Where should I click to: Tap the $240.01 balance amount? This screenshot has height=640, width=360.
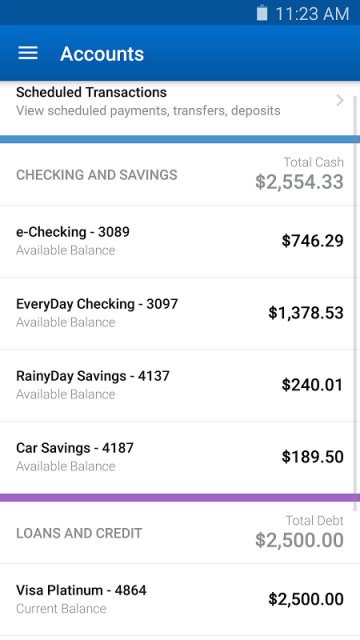(x=312, y=385)
